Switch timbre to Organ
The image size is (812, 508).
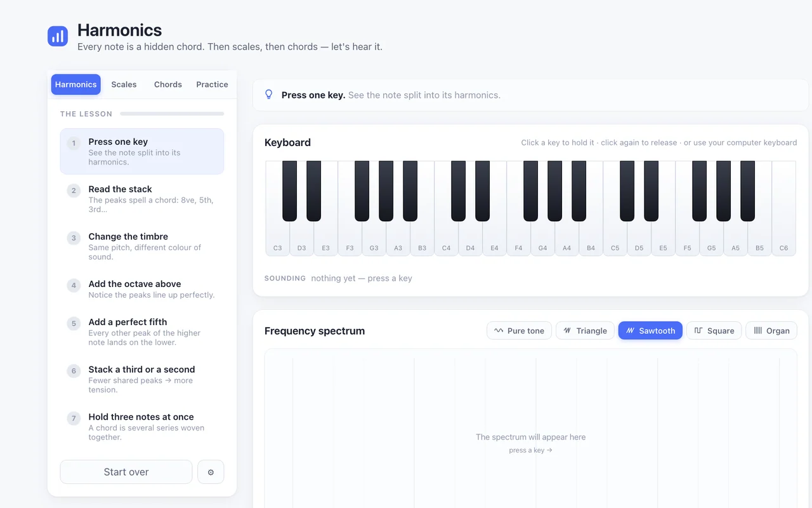coord(771,330)
